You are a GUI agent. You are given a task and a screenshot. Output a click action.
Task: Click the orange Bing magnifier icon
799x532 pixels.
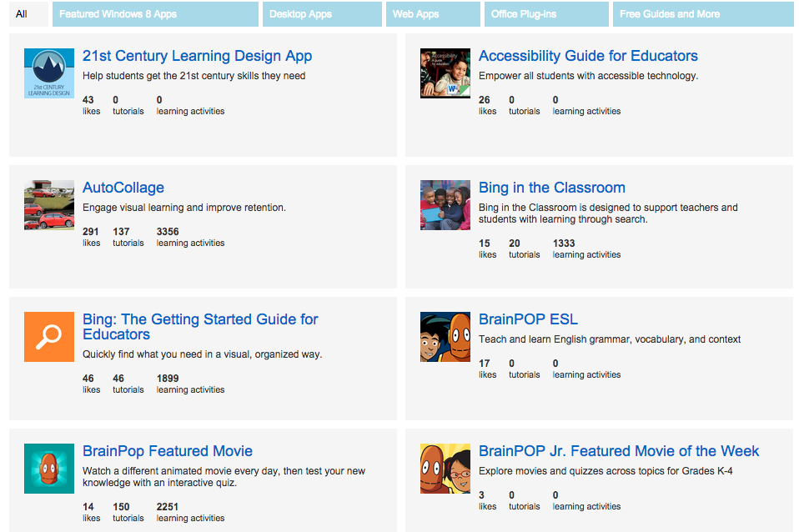(x=49, y=337)
